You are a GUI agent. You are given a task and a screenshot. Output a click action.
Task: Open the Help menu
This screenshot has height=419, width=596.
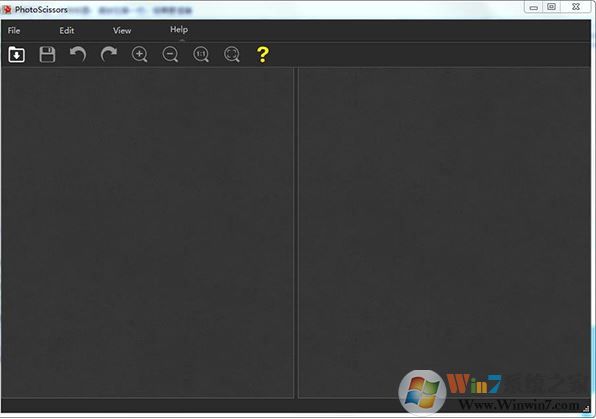pos(179,30)
